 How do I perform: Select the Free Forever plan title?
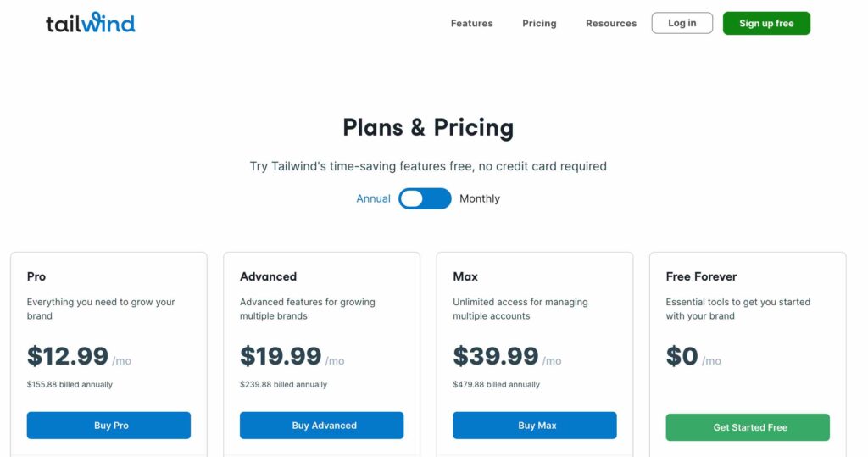click(x=701, y=276)
